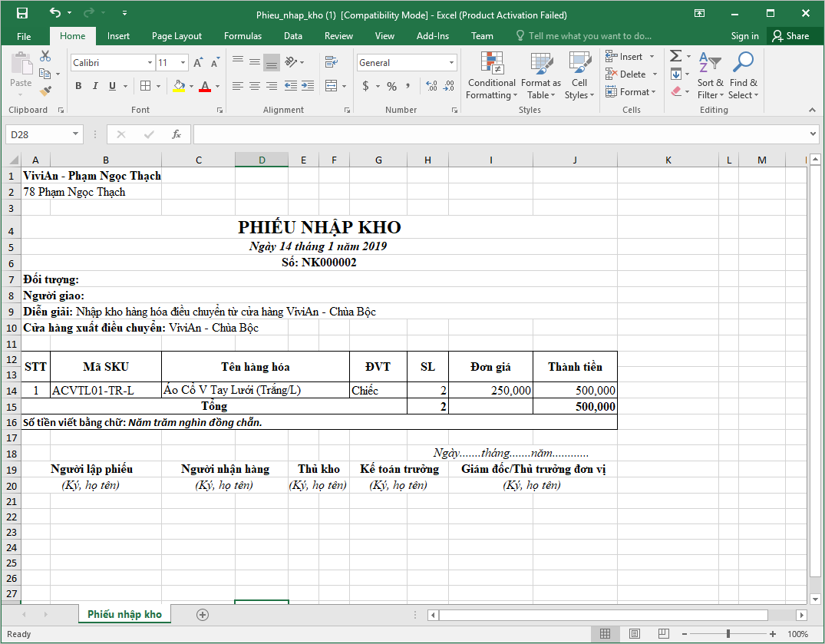Click the Insert Function fx icon
The image size is (825, 644).
tap(177, 134)
